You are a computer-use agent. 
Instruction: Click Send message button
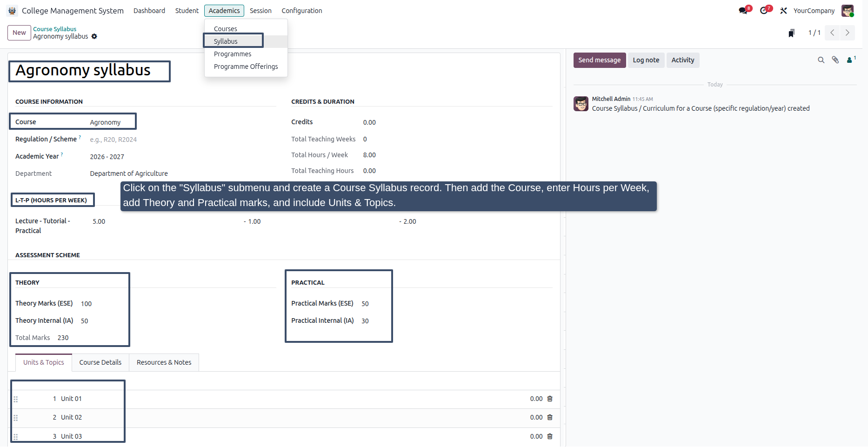click(600, 60)
